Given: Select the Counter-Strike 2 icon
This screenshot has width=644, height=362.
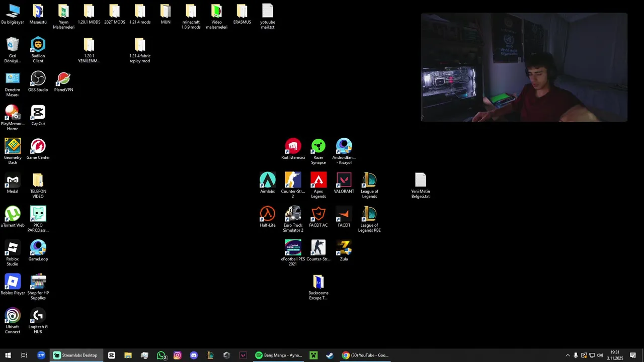Looking at the screenshot, I should [x=293, y=186].
